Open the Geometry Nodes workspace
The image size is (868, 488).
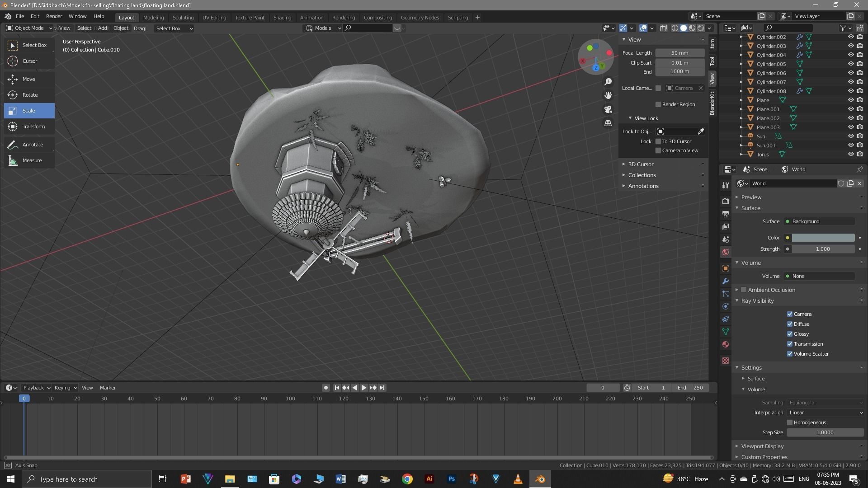coord(420,18)
